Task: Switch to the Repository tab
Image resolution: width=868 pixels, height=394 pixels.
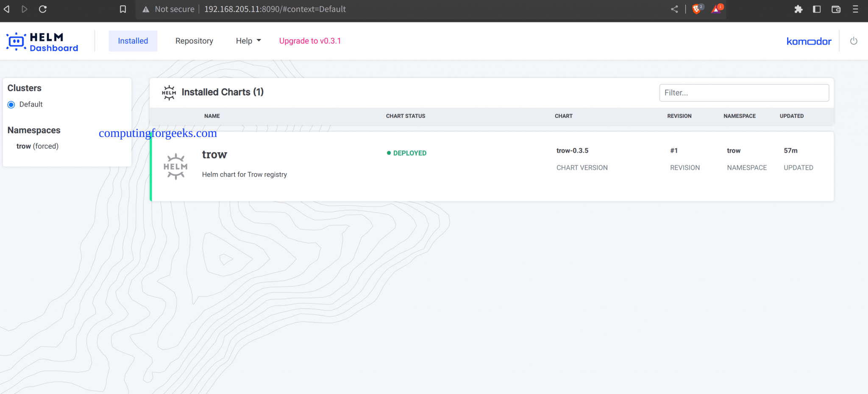Action: (x=194, y=41)
